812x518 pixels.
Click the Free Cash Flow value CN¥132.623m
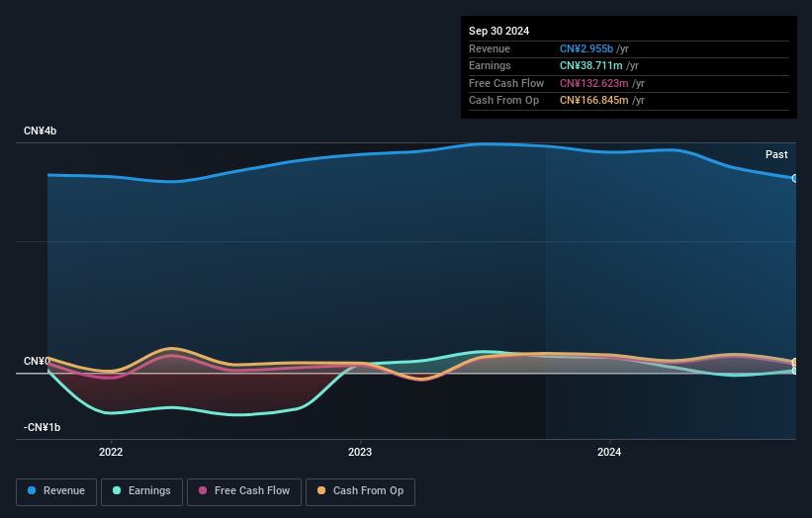594,83
